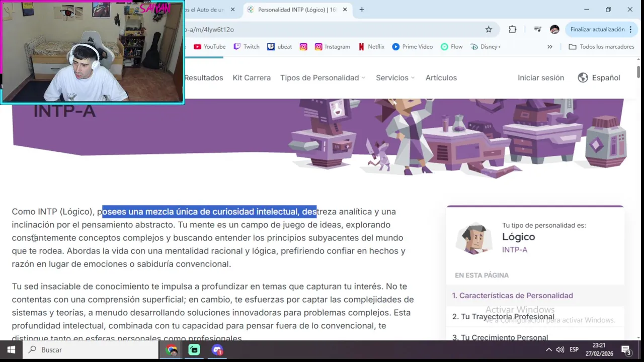The width and height of the screenshot is (644, 362).
Task: Open the Kit Carrera menu item
Action: [x=252, y=78]
